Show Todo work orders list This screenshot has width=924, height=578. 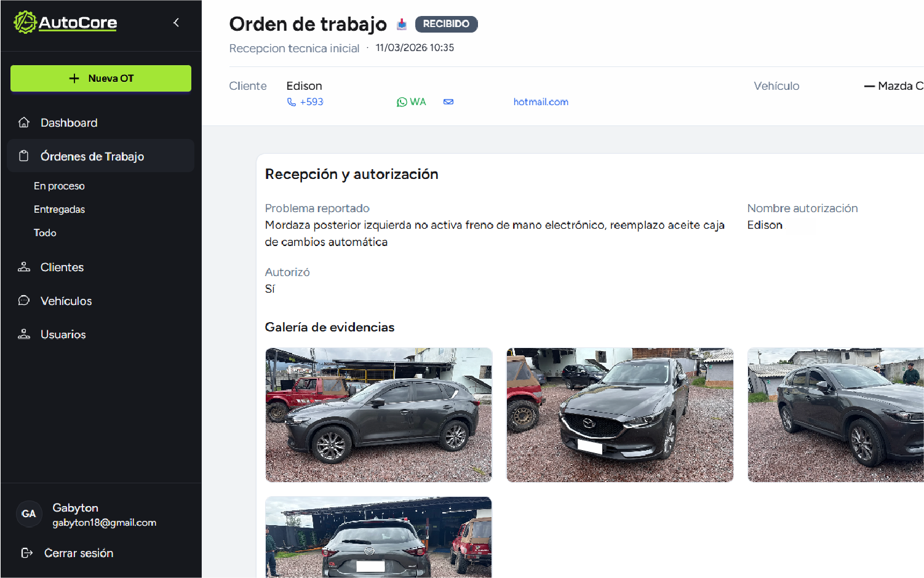45,232
